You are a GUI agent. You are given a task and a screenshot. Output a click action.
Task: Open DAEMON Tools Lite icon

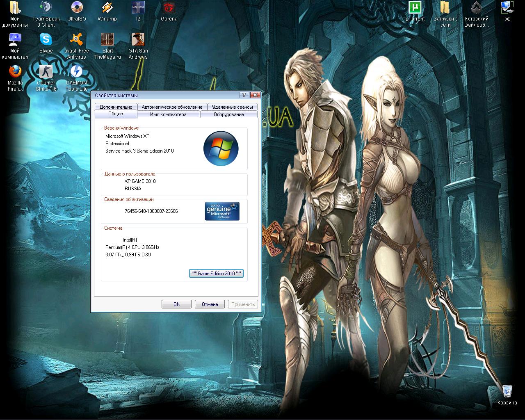pos(77,78)
